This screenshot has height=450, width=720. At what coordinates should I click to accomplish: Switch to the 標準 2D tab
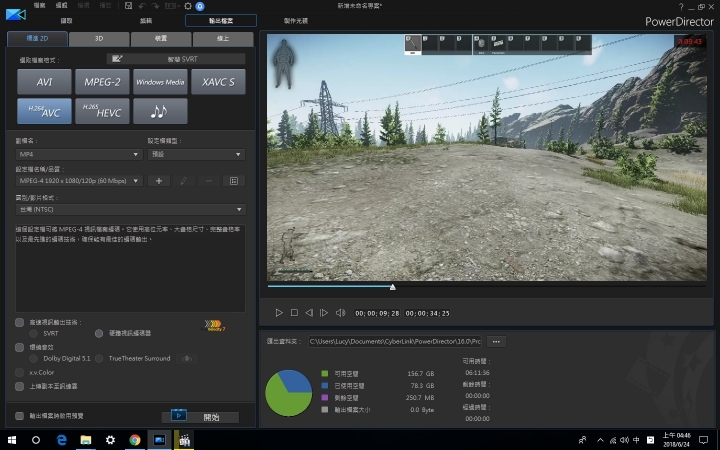pos(37,39)
